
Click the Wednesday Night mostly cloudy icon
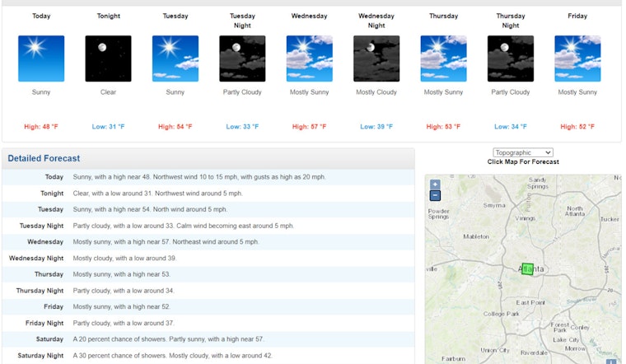pyautogui.click(x=376, y=58)
